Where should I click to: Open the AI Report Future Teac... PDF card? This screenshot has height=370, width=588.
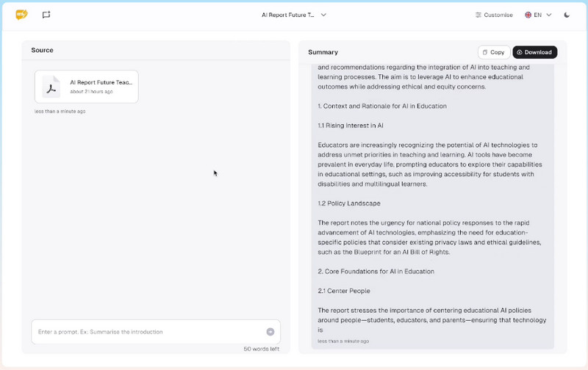pos(87,87)
